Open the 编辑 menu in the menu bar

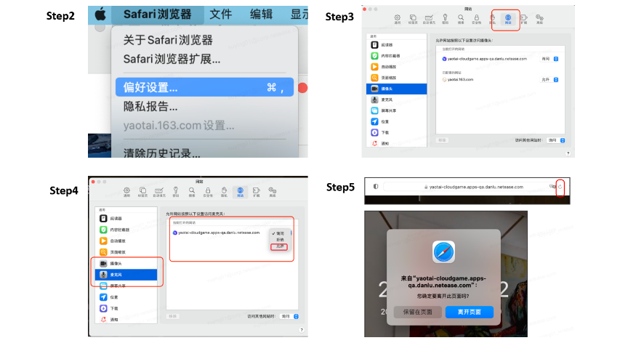(261, 15)
